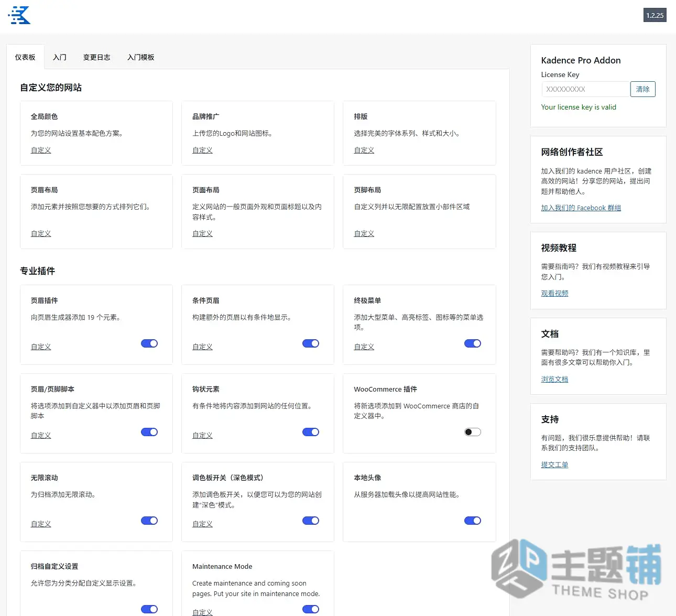Click the 视频教程 heading

(559, 248)
